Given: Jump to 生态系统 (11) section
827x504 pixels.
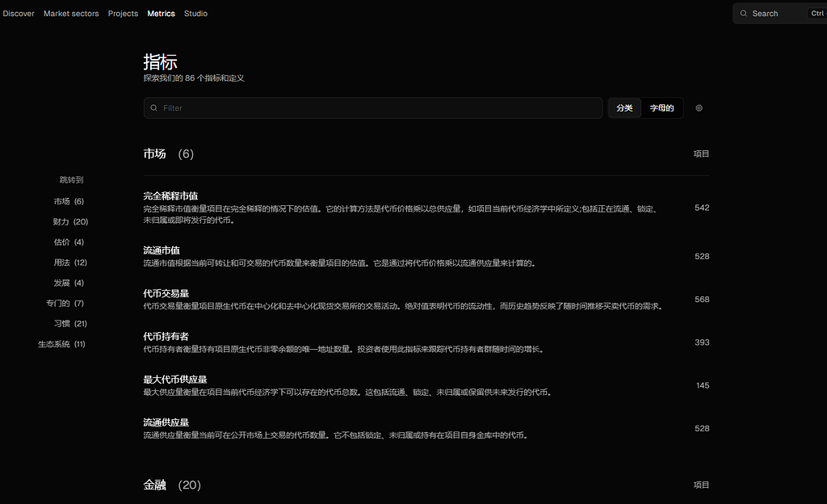Looking at the screenshot, I should pos(61,344).
